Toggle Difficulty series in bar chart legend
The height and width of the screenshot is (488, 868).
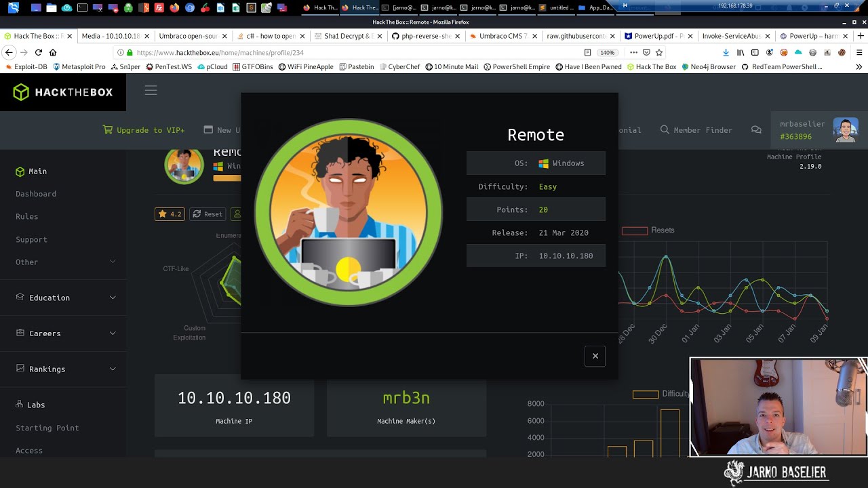tap(661, 394)
